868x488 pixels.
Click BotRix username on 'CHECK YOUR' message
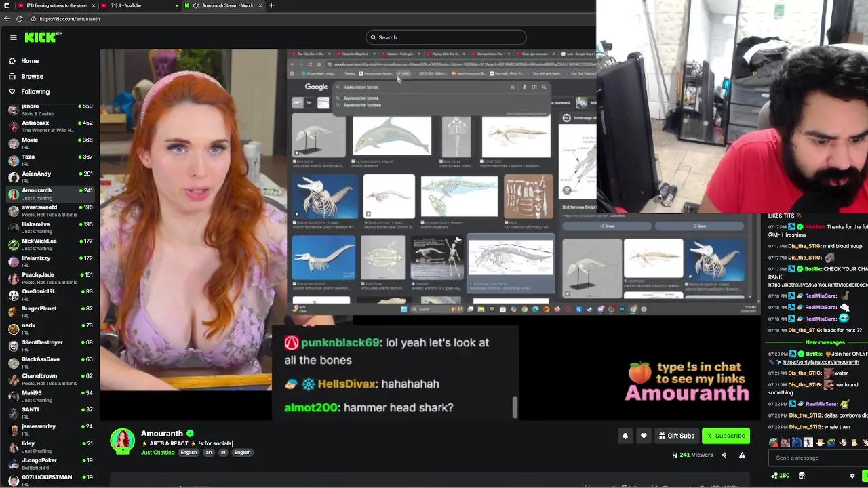tap(813, 269)
